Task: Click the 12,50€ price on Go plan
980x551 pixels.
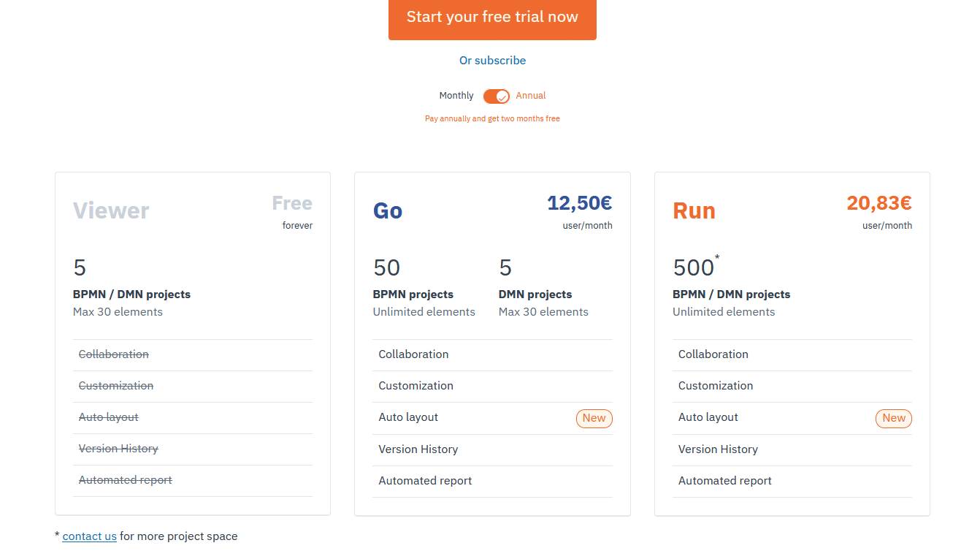Action: (x=580, y=202)
